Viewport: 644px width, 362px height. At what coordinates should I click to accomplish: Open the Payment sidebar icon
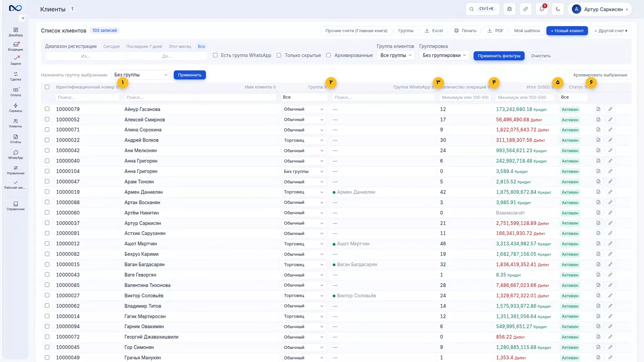[16, 92]
